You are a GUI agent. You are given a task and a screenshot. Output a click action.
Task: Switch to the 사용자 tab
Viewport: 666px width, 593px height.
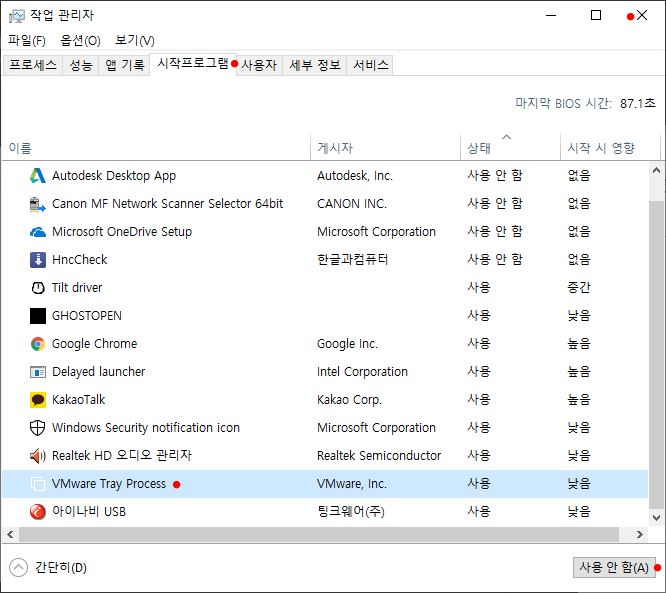(x=259, y=65)
